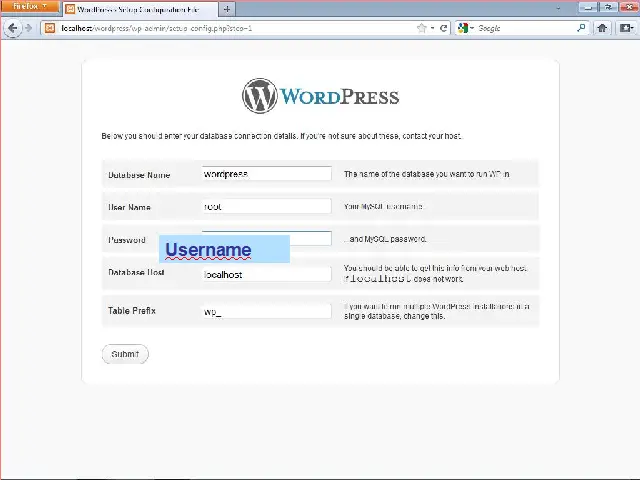Viewport: 640px width, 480px height.
Task: Click the User Name label
Action: pos(129,207)
